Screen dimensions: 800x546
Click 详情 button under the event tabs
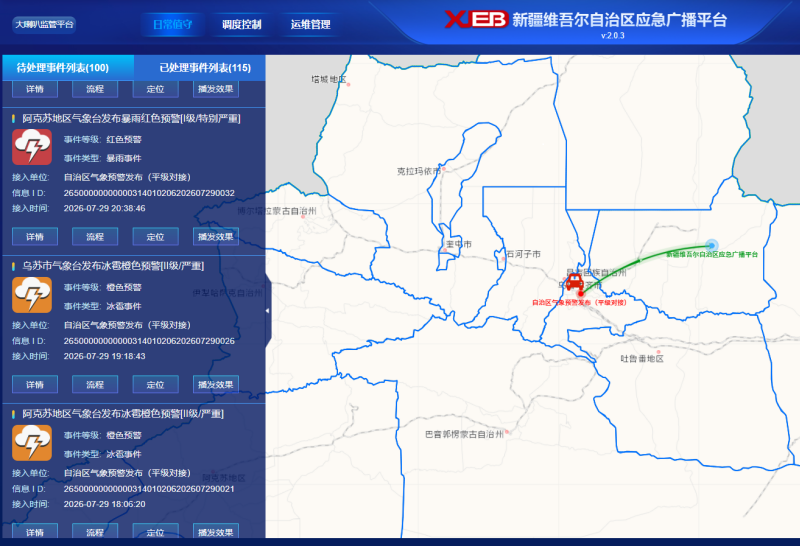tap(35, 89)
